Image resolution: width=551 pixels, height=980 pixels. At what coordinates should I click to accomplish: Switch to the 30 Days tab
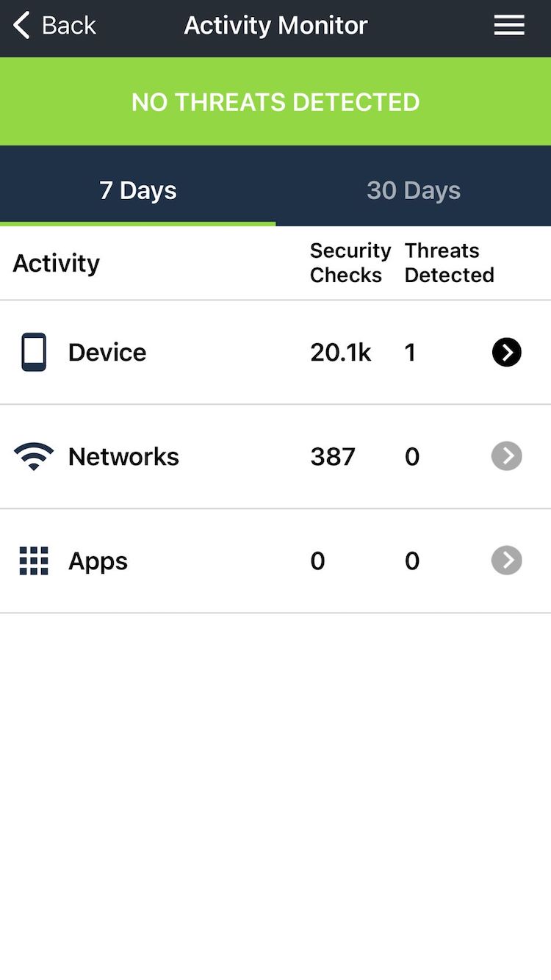coord(414,190)
